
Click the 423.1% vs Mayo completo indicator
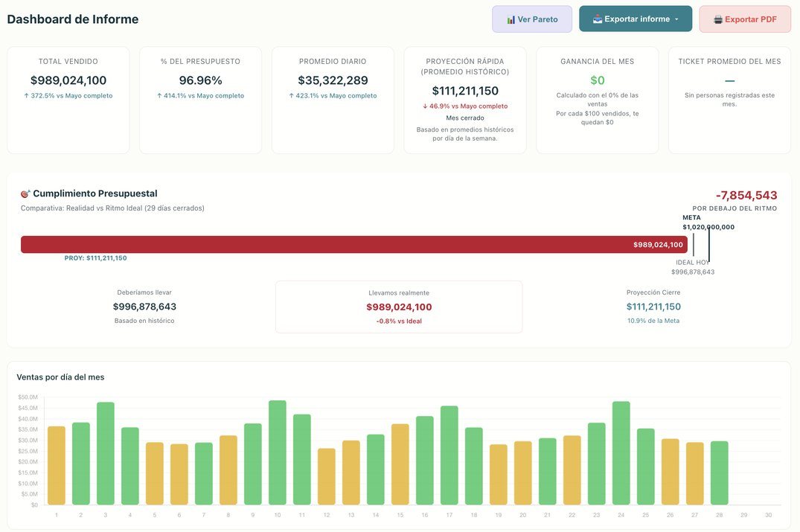coord(333,95)
